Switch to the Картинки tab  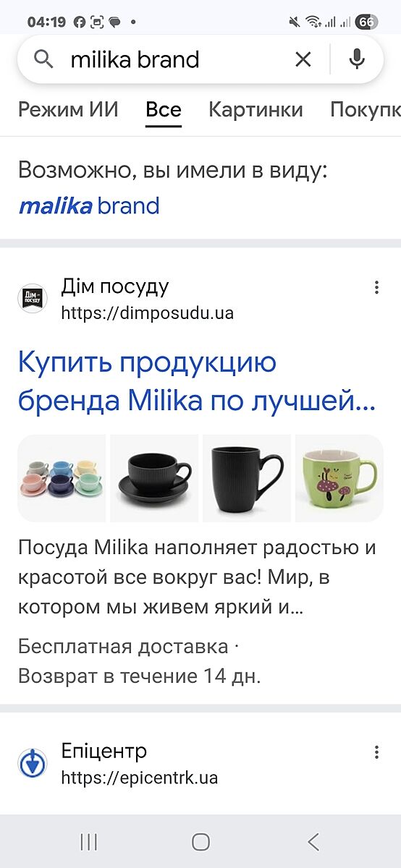pyautogui.click(x=256, y=110)
